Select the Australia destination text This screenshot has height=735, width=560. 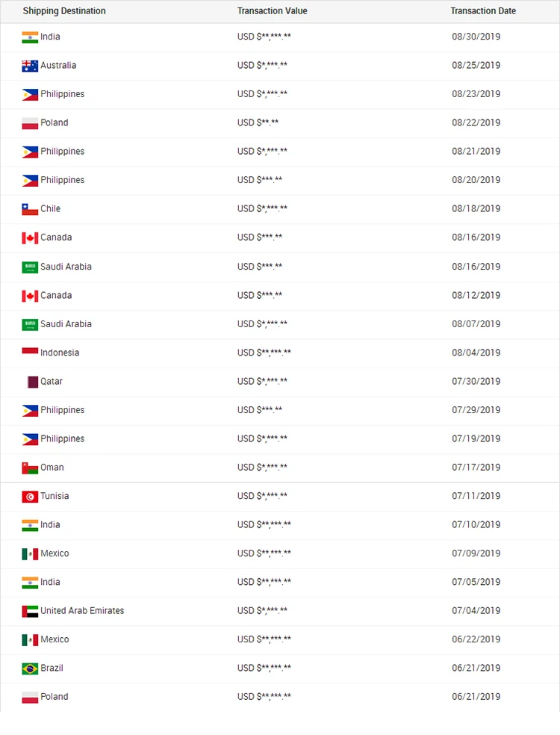coord(58,66)
